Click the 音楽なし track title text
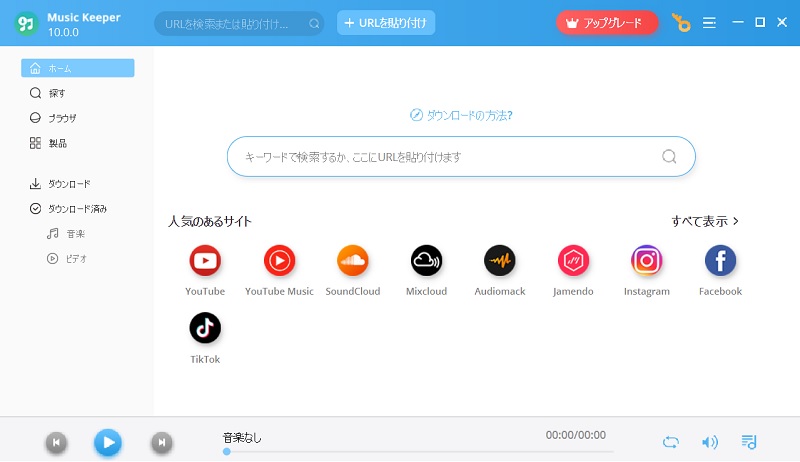 pyautogui.click(x=242, y=438)
